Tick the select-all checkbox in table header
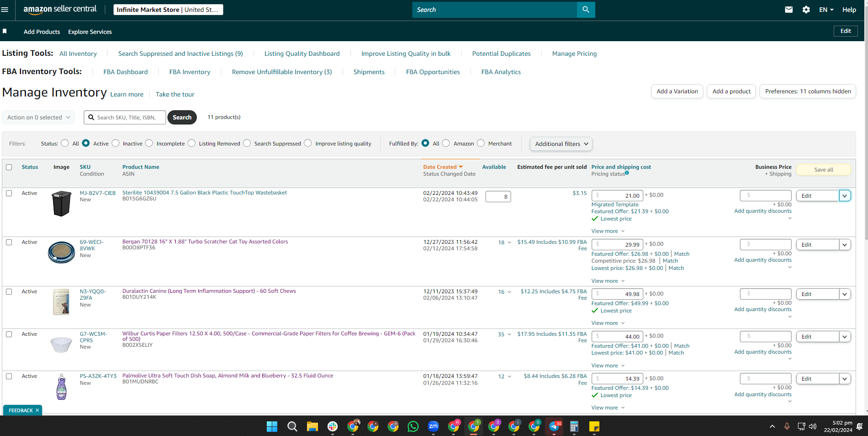 pyautogui.click(x=9, y=167)
